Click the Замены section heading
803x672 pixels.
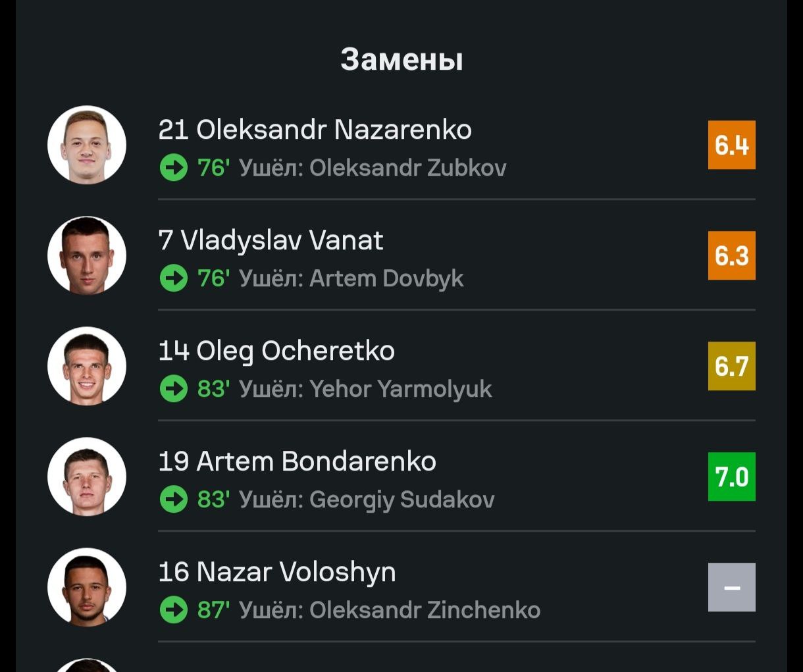coord(401,59)
